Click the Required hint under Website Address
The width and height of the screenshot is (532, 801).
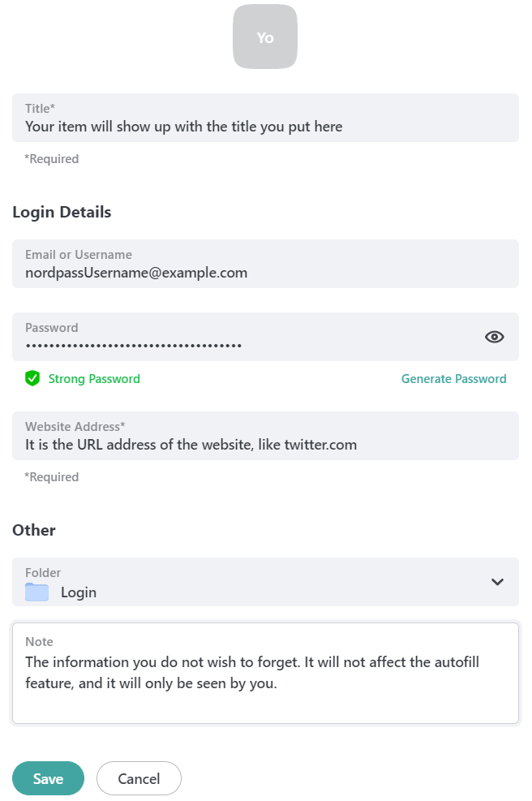point(52,477)
